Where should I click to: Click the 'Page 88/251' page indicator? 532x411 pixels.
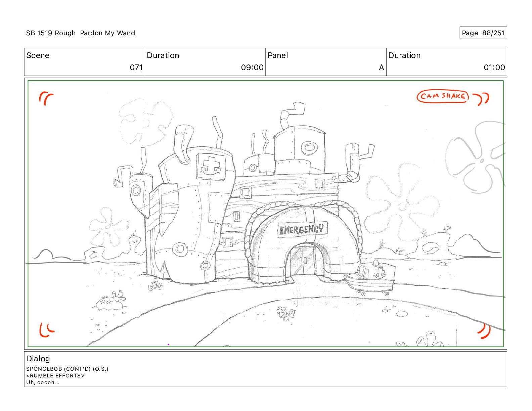(483, 33)
